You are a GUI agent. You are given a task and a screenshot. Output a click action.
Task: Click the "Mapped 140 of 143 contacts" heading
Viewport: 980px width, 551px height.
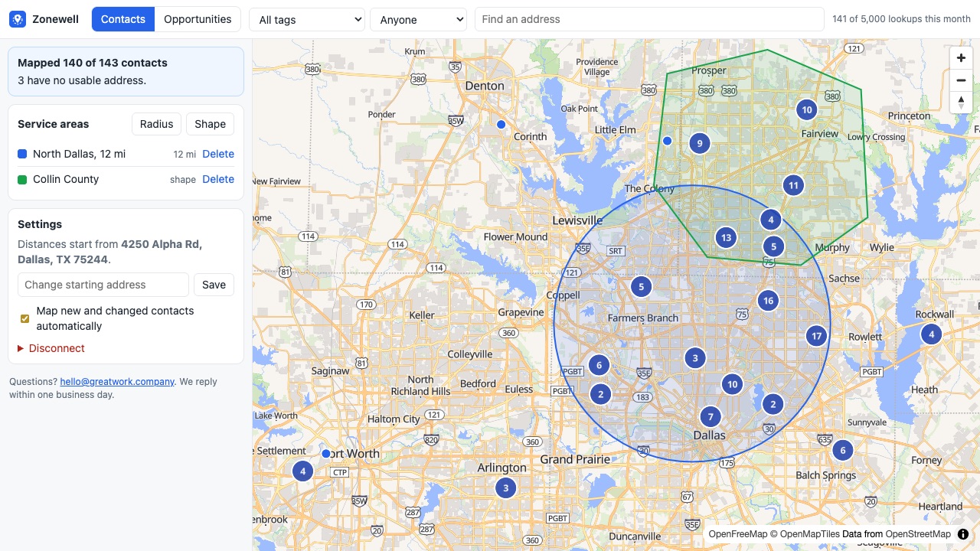point(93,63)
